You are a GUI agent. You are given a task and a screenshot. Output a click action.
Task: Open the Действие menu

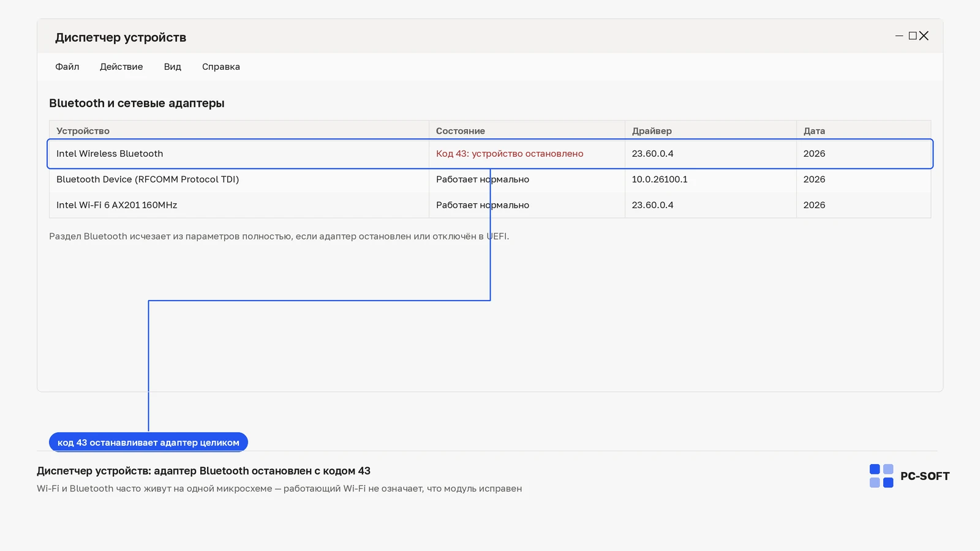[x=121, y=67]
